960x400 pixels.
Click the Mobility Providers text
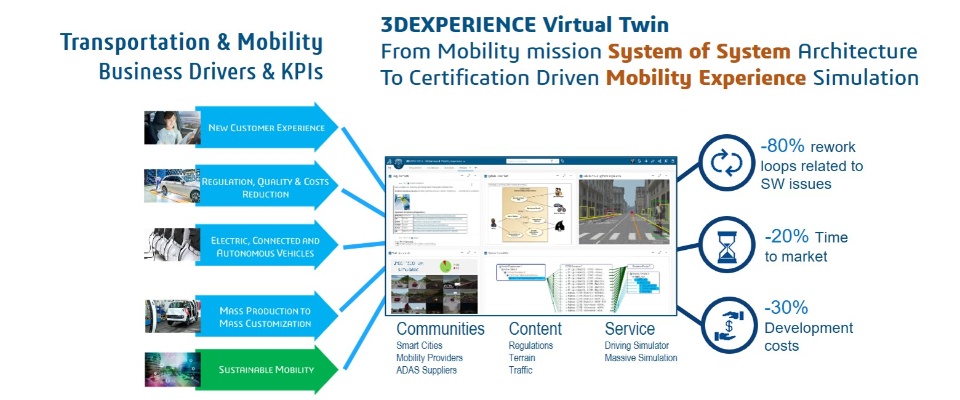coord(429,358)
